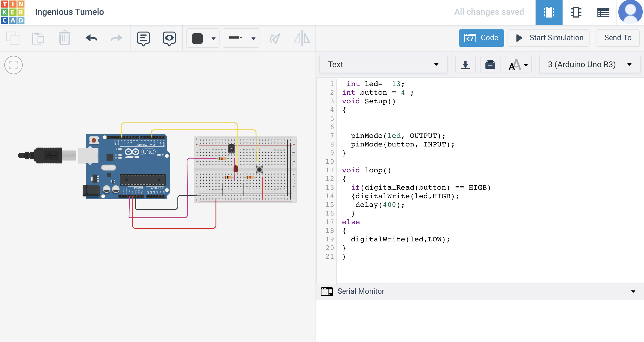Download the sketch code
Image resolution: width=644 pixels, height=342 pixels.
(x=465, y=64)
